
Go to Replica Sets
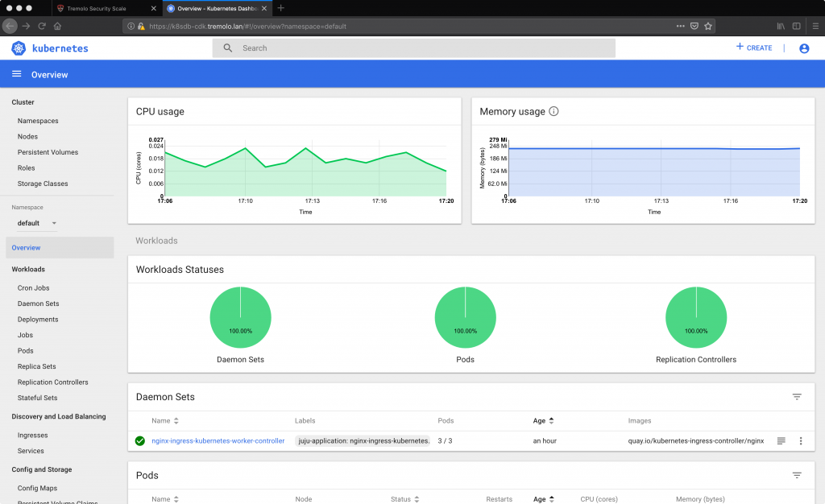37,367
